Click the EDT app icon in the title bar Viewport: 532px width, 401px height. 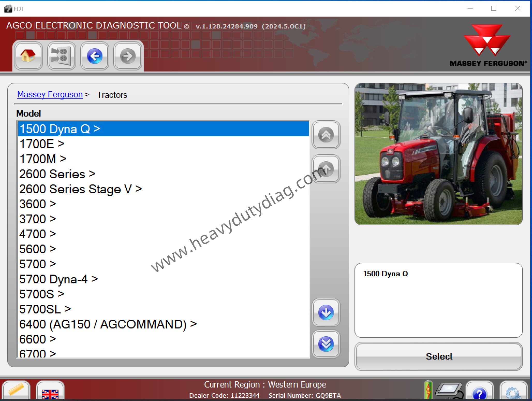click(x=8, y=9)
